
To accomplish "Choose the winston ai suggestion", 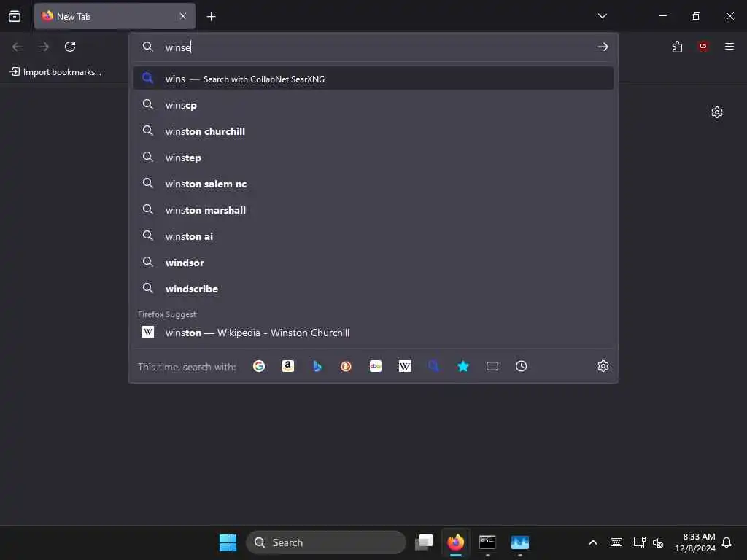I will [373, 236].
